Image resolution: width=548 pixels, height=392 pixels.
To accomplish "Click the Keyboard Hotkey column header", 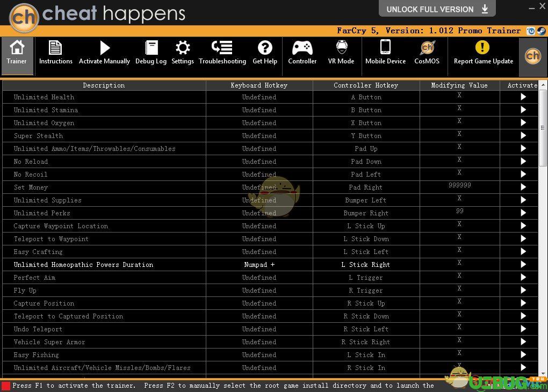I will 259,85.
